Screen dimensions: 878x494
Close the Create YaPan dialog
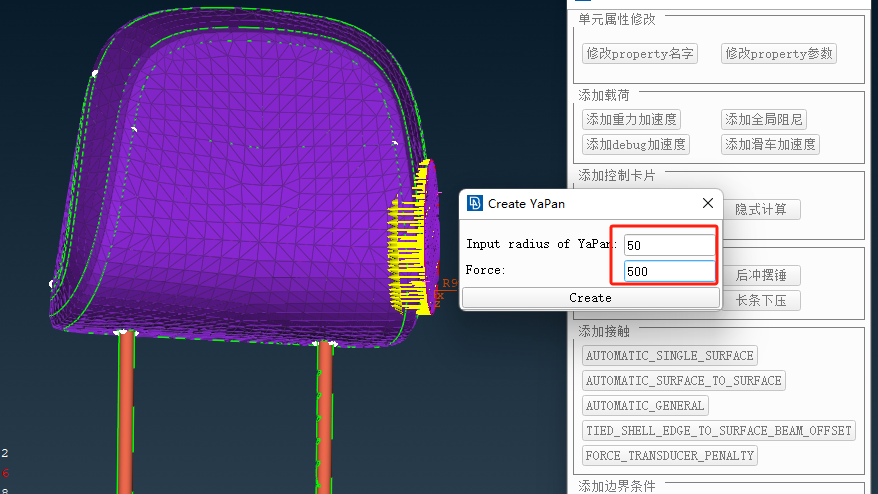tap(708, 203)
